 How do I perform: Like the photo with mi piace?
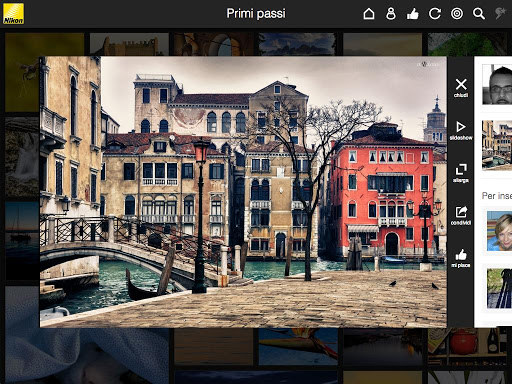point(461,258)
